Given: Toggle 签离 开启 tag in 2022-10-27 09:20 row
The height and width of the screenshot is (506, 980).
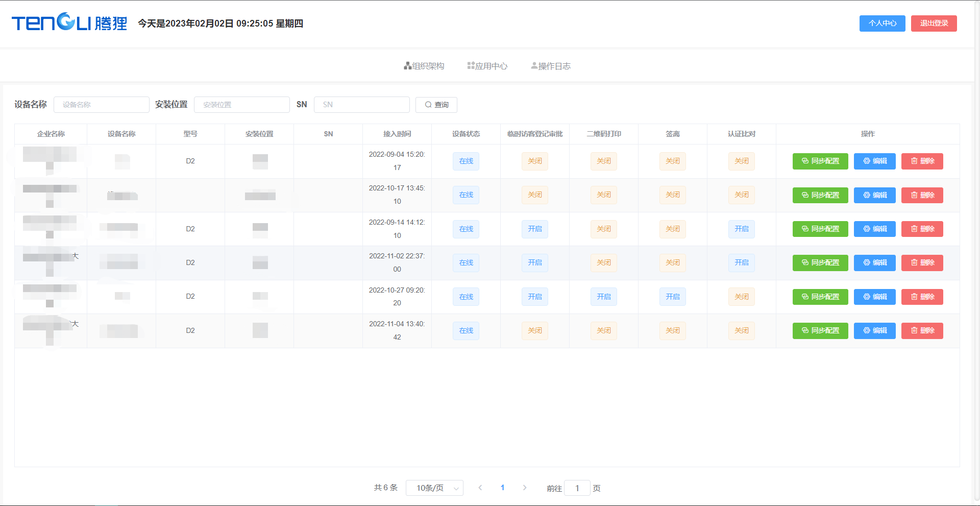Looking at the screenshot, I should (x=673, y=297).
